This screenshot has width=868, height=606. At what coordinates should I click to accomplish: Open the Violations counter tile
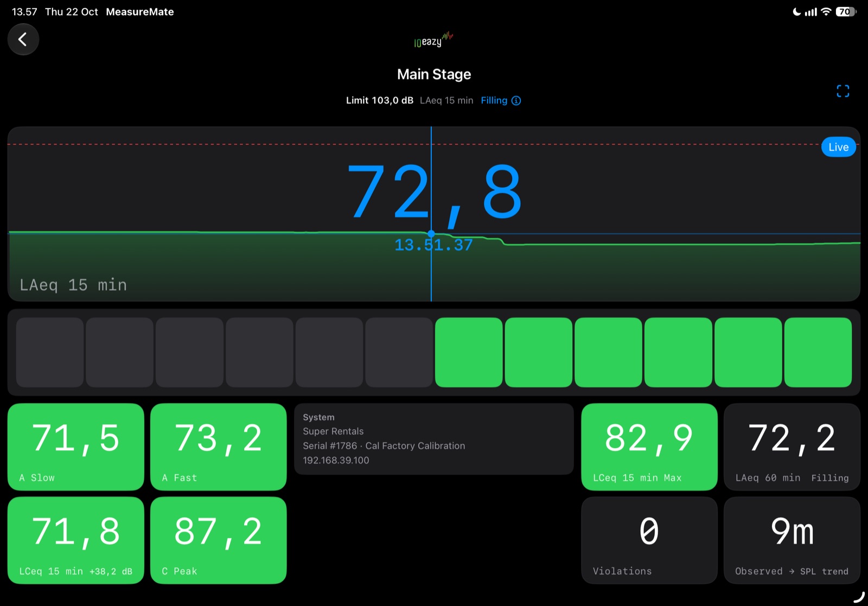click(x=649, y=540)
